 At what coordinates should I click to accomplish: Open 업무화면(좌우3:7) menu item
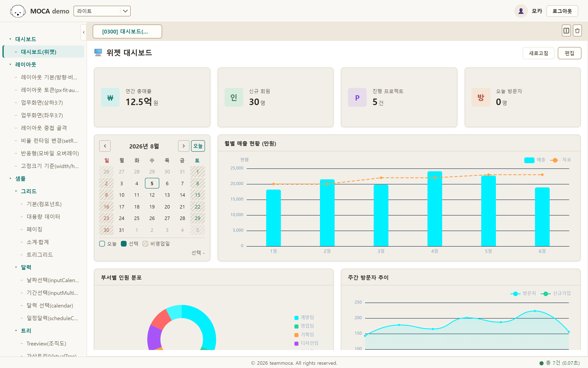tap(42, 115)
